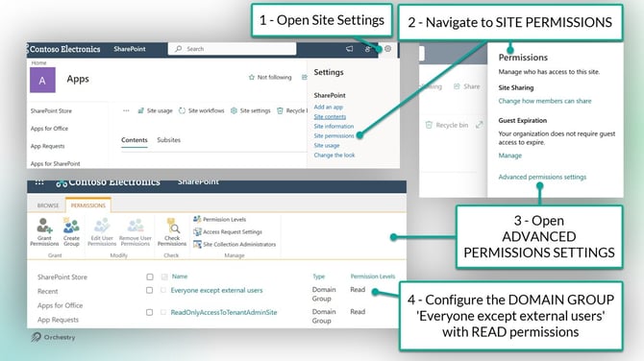Open the Site information link
644x361 pixels.
point(334,127)
